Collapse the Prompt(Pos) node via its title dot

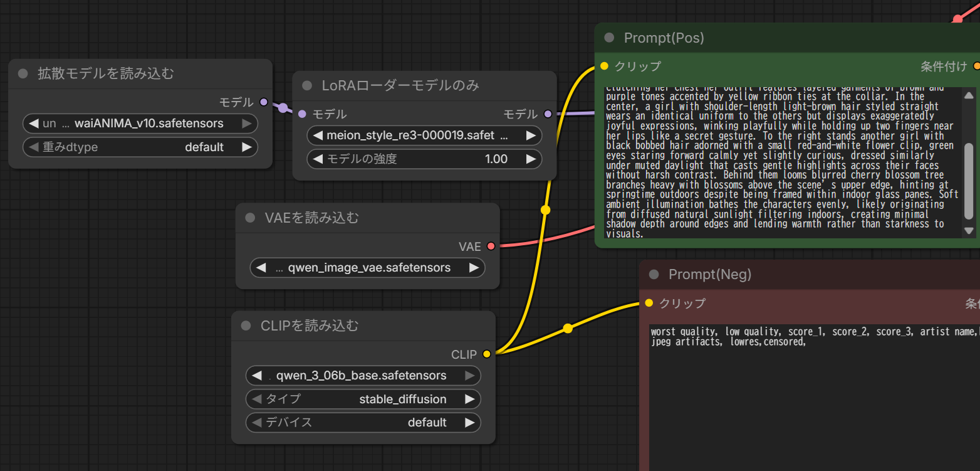(x=609, y=38)
